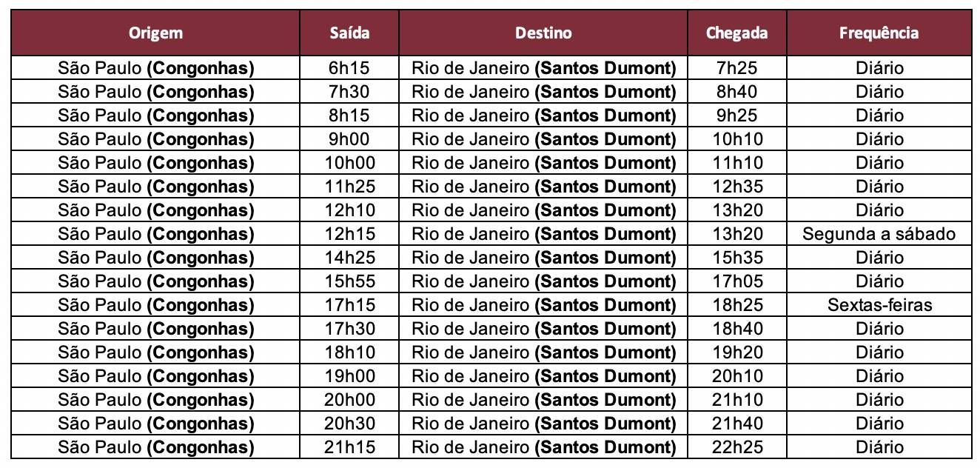
Task: Click the Saída column header
Action: pos(349,33)
